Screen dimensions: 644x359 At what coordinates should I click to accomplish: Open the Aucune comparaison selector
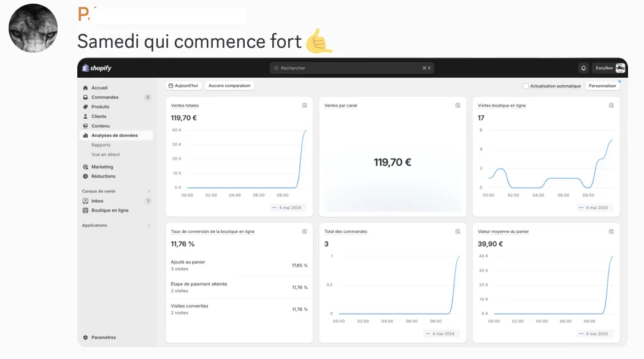pyautogui.click(x=229, y=86)
